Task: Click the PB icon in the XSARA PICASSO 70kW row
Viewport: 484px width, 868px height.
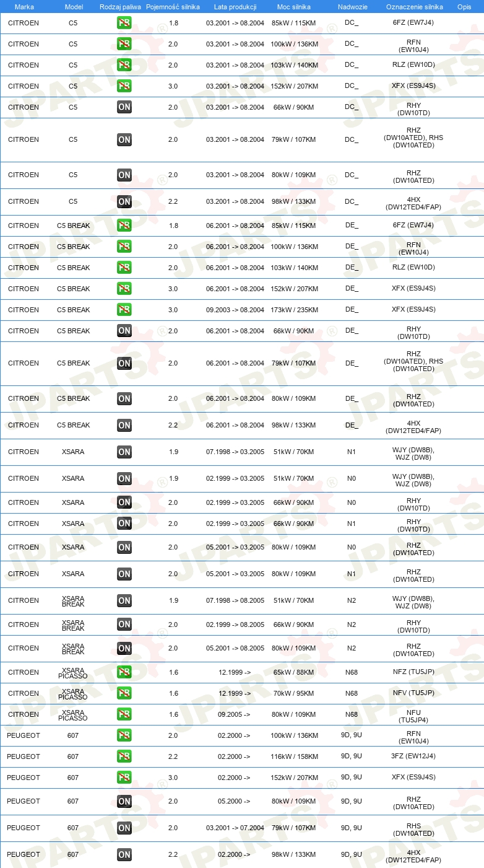Action: [x=124, y=693]
